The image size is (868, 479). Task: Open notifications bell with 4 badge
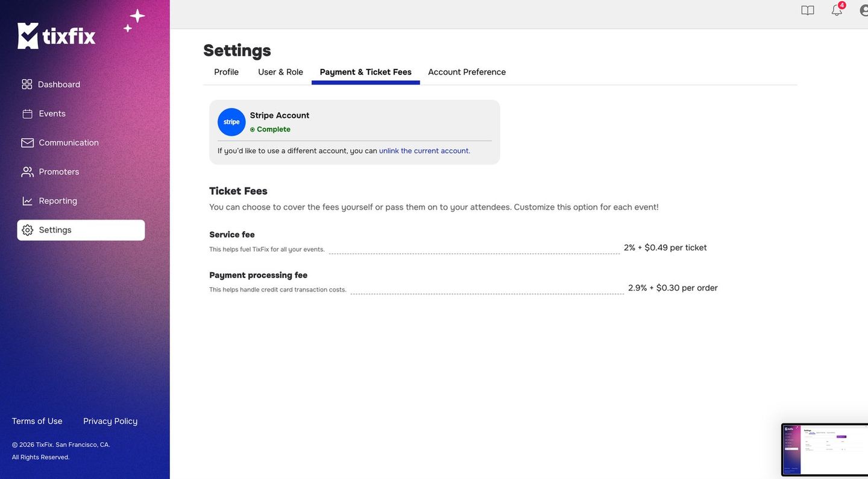pyautogui.click(x=837, y=9)
